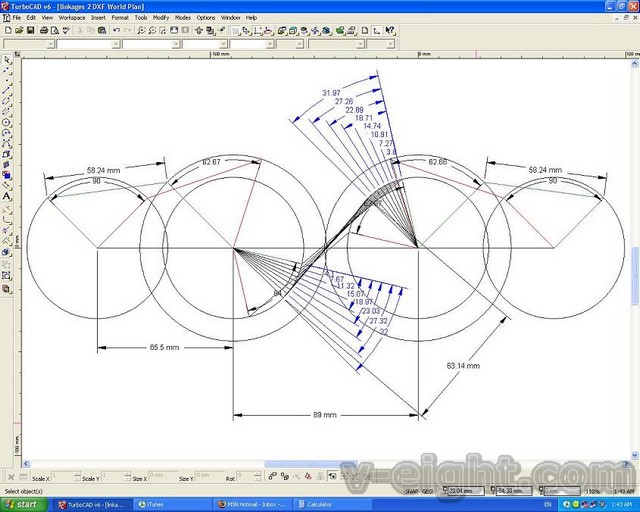Expand sixth property toolbar dropdown
This screenshot has height=512, width=640.
[300, 44]
